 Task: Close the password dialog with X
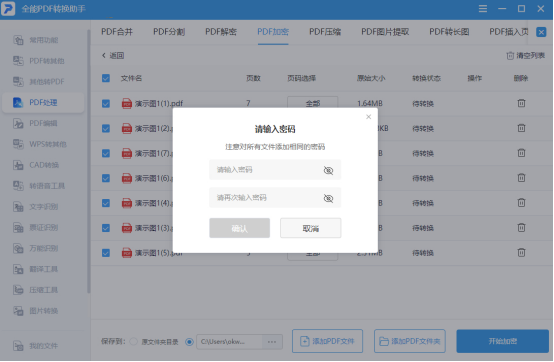(369, 117)
